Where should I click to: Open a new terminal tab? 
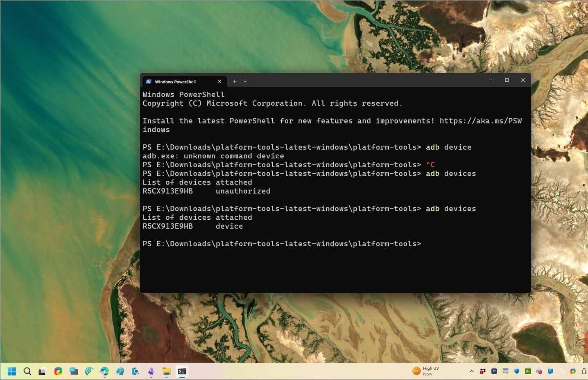tap(235, 81)
